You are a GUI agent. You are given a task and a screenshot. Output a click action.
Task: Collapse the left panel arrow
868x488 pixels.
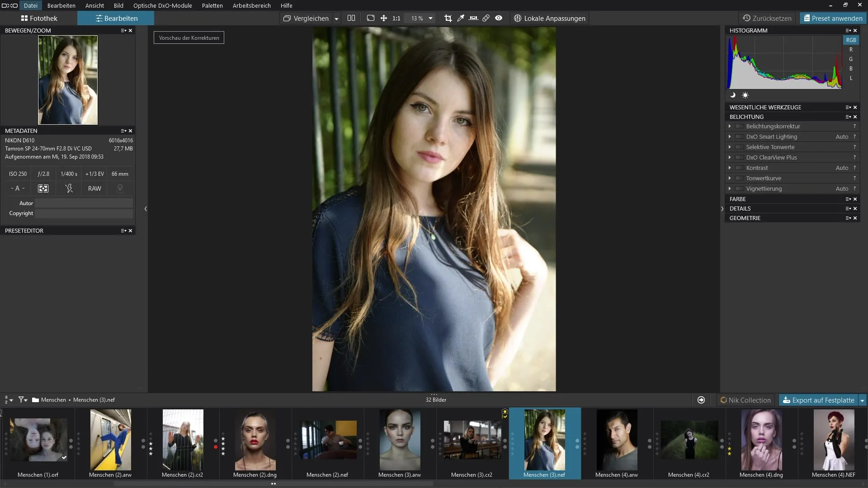pyautogui.click(x=146, y=209)
